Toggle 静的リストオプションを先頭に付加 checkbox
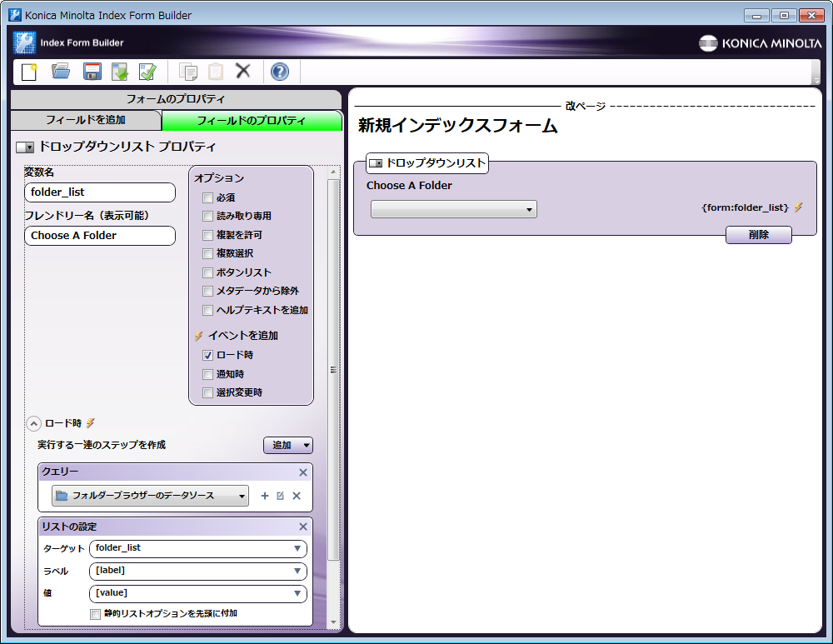The width and height of the screenshot is (833, 644). point(95,614)
